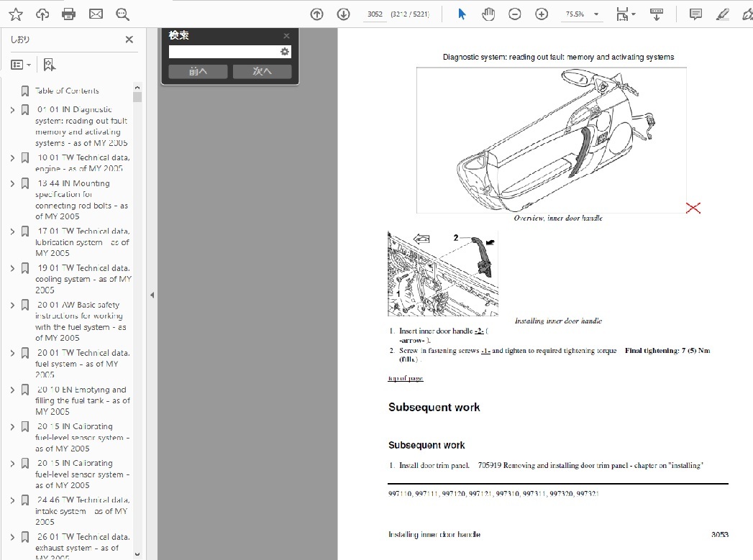This screenshot has width=753, height=560.
Task: Open 10 01 TW Technical data engine bookmark
Action: [83, 163]
